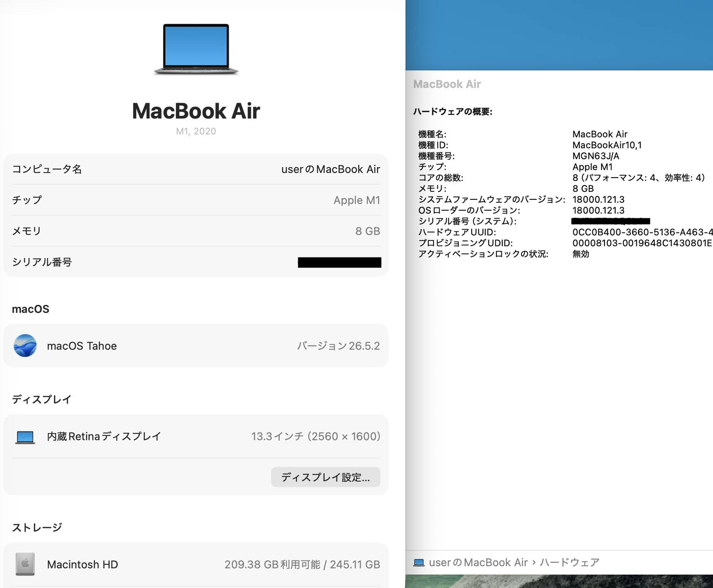Click the built-in Retina display icon
The height and width of the screenshot is (588, 713).
click(x=25, y=437)
